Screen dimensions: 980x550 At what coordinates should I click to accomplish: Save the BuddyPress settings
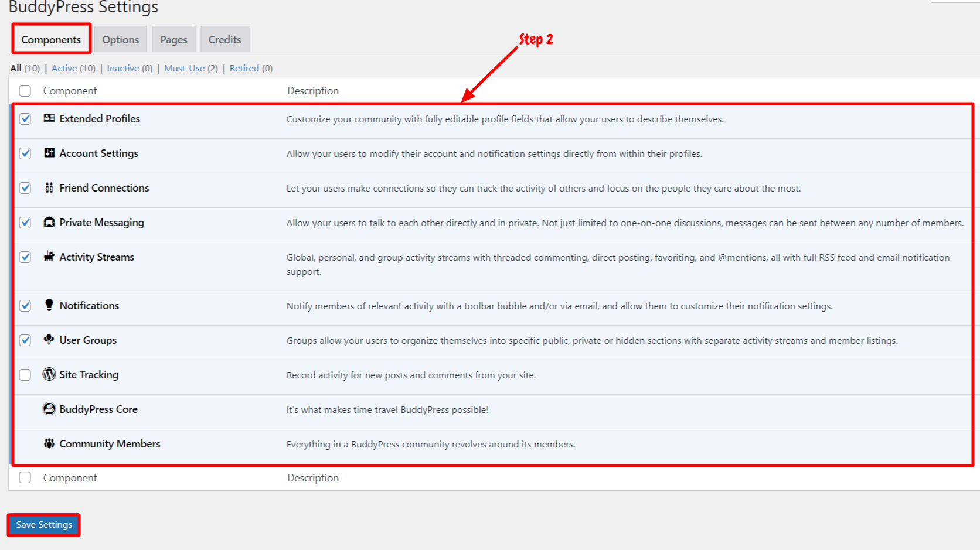[44, 524]
